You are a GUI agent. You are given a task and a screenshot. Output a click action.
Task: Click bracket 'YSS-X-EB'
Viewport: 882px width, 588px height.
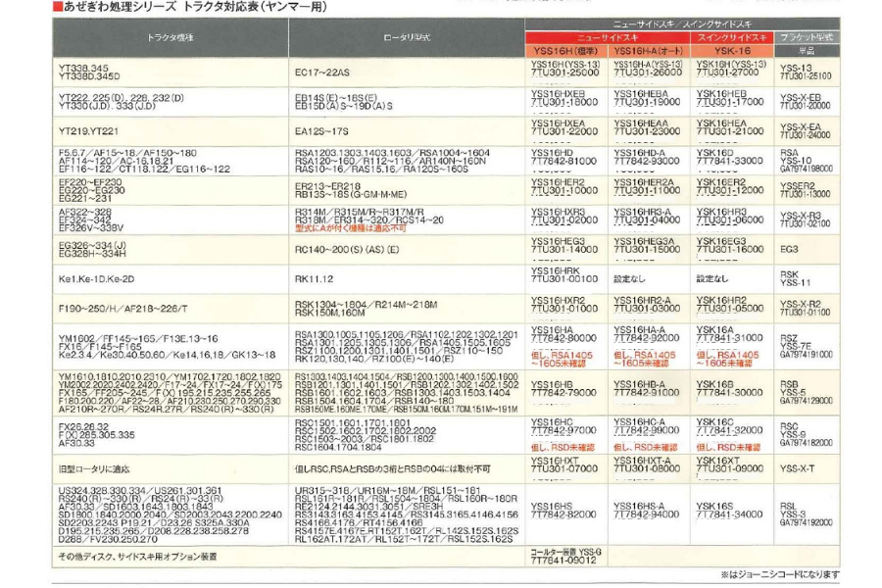(x=801, y=97)
